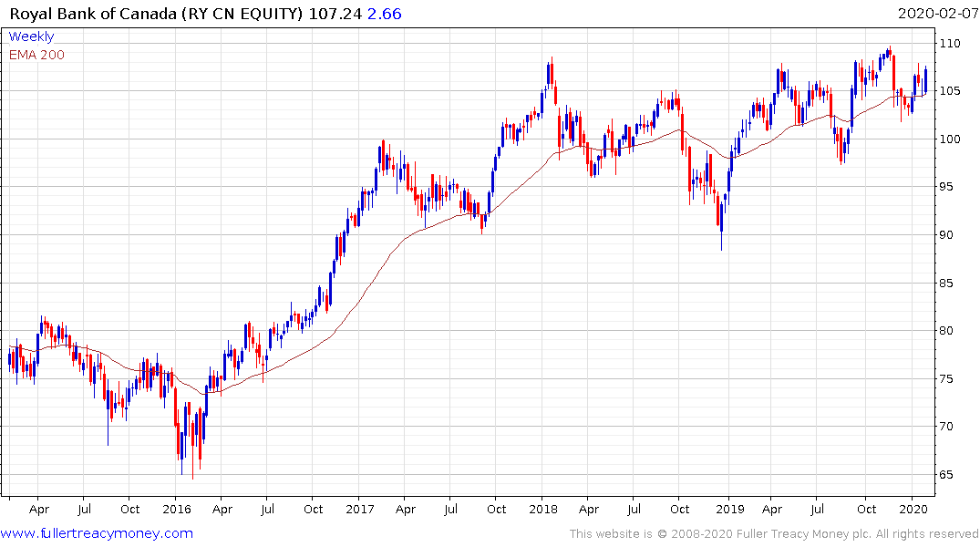Select the 2016 year label on the time axis

pos(176,510)
